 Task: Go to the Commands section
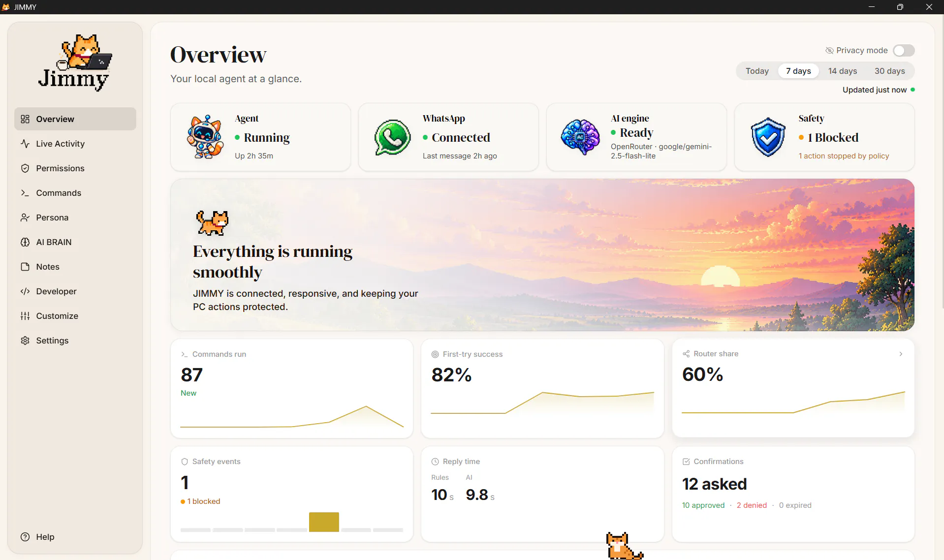(75, 193)
